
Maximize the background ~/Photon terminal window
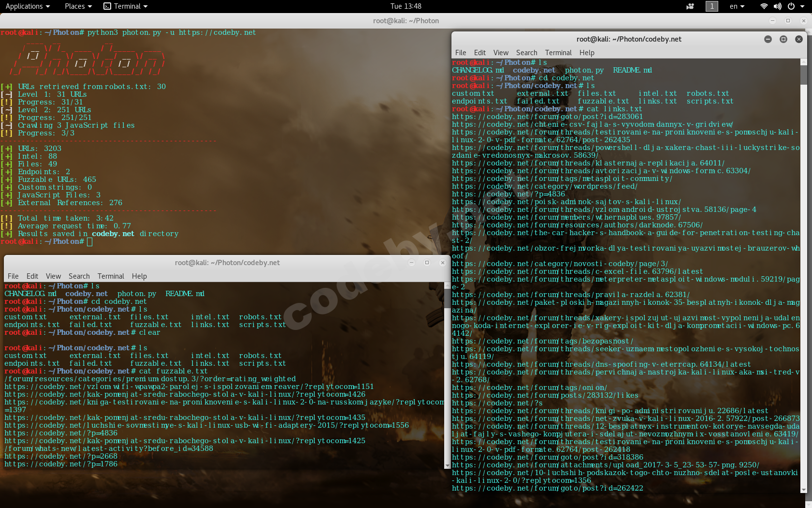click(x=788, y=21)
